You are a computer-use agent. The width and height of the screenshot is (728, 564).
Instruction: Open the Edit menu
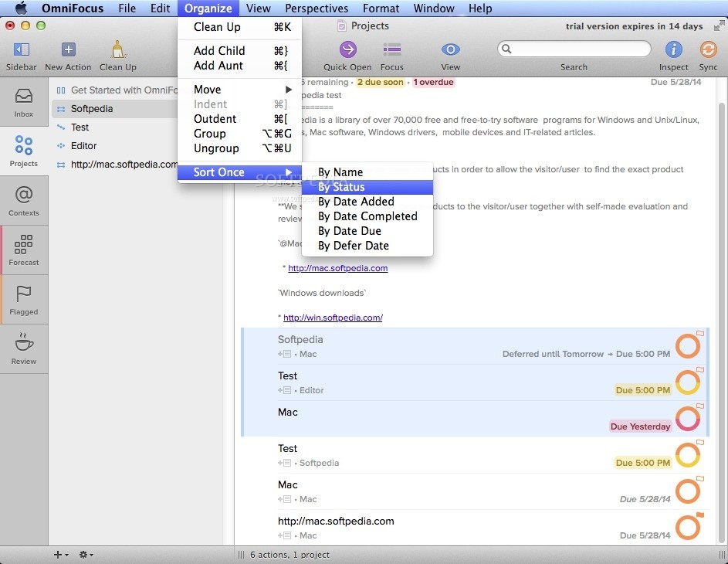click(160, 8)
